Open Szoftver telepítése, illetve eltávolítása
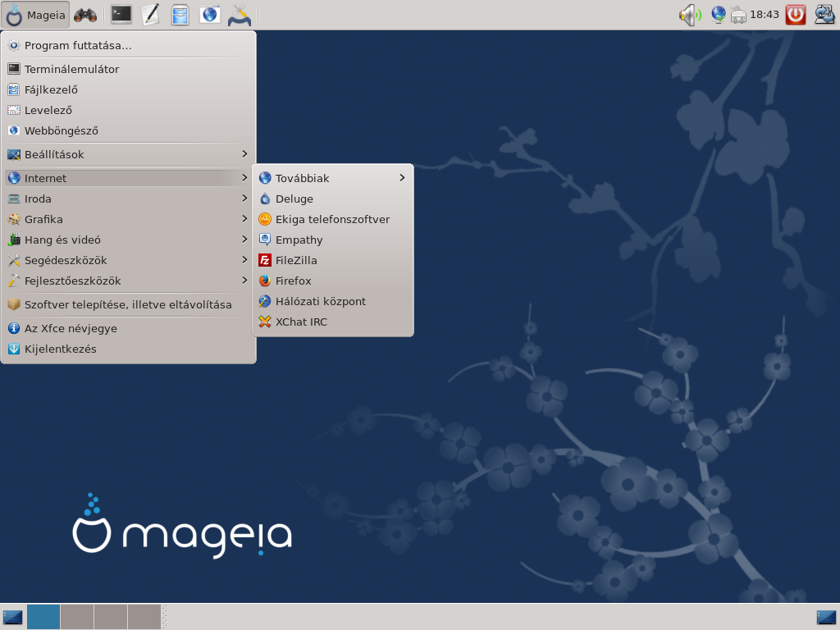Viewport: 840px width, 630px height. tap(128, 305)
